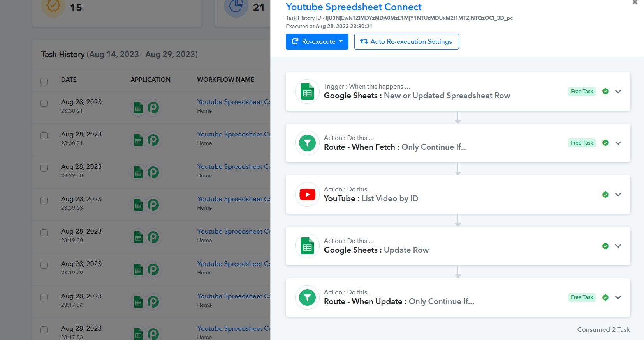Click the Pabbly icon in the 23:17:54 row

tap(153, 302)
